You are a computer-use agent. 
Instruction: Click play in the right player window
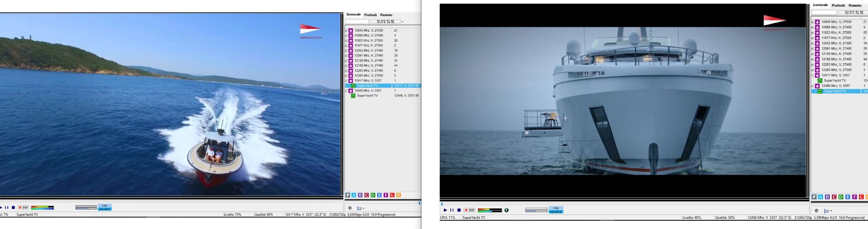click(446, 210)
